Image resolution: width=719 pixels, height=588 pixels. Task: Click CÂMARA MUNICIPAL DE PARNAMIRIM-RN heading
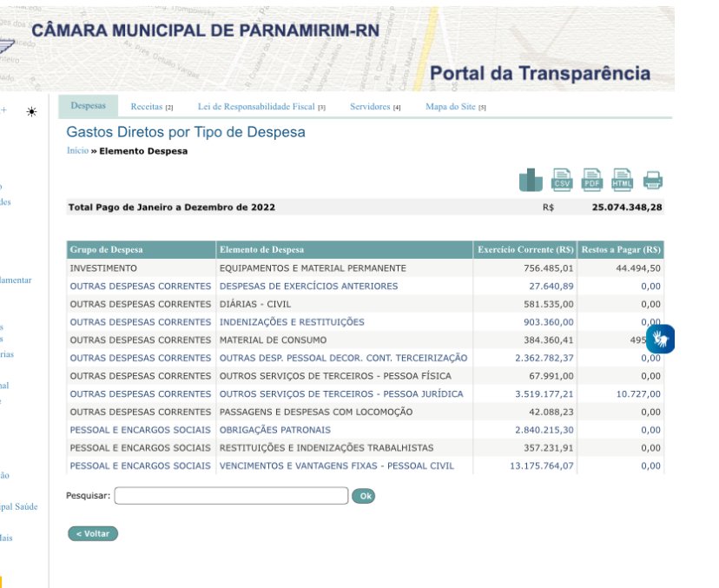(x=206, y=30)
